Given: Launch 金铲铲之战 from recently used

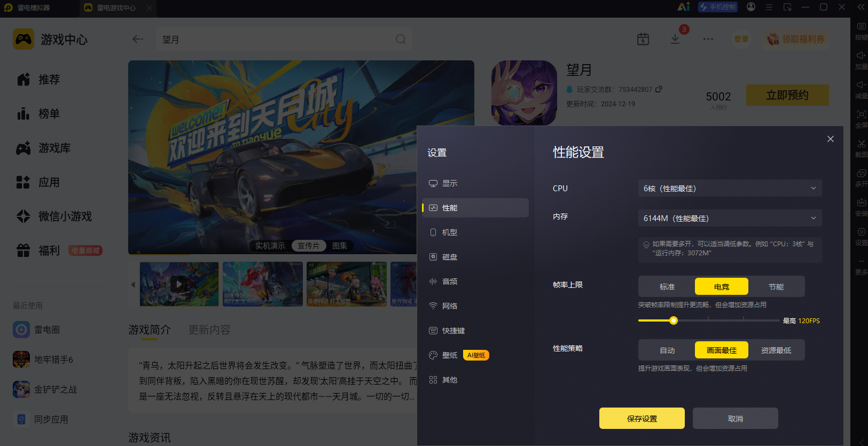Looking at the screenshot, I should tap(45, 389).
